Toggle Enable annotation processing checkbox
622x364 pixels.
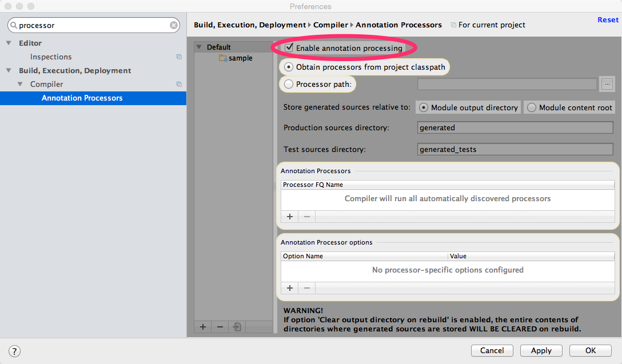click(289, 48)
